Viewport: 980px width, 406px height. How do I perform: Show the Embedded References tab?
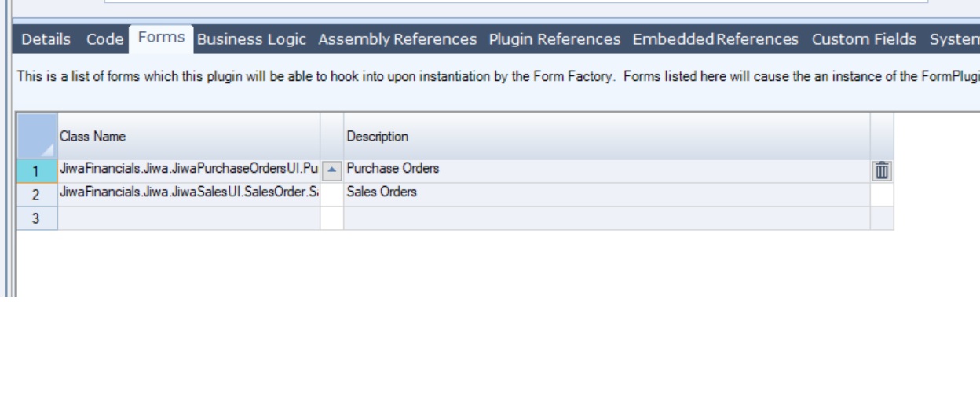point(715,39)
